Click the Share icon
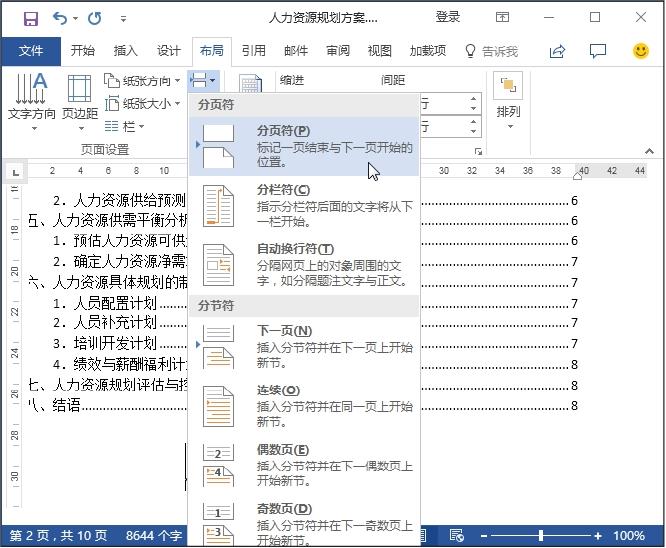 557,51
